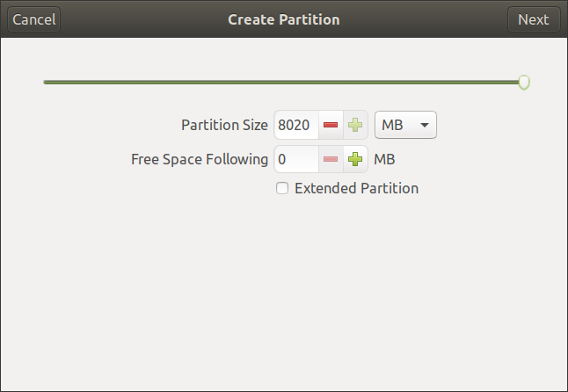Viewport: 568px width, 392px height.
Task: Proceed with the Next button
Action: pyautogui.click(x=533, y=19)
